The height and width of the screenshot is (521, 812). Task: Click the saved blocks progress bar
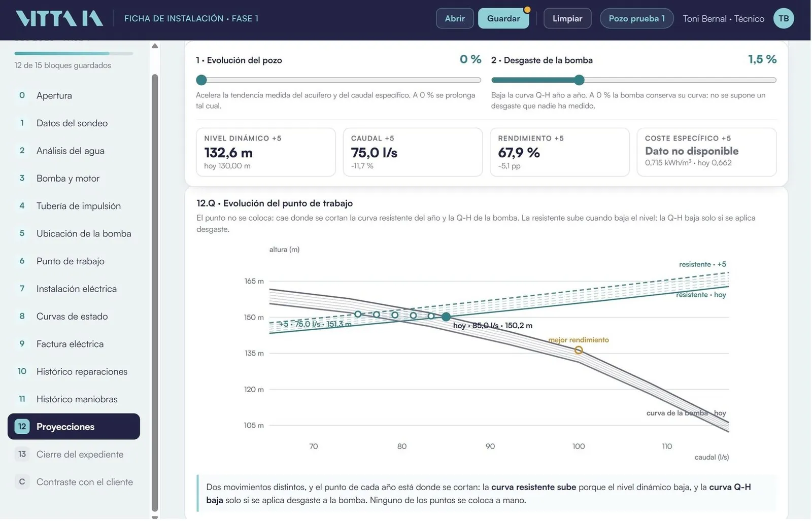click(x=74, y=53)
